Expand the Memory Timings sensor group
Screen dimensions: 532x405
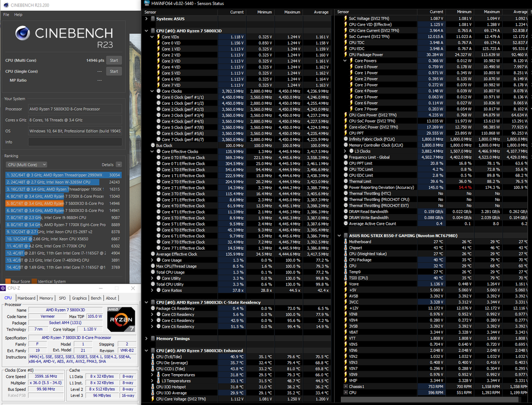pyautogui.click(x=146, y=339)
